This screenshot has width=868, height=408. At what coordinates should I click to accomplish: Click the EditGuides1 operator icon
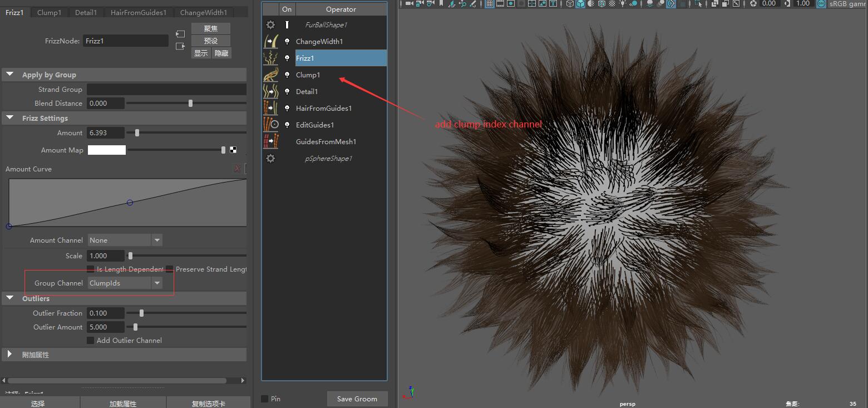pos(270,125)
